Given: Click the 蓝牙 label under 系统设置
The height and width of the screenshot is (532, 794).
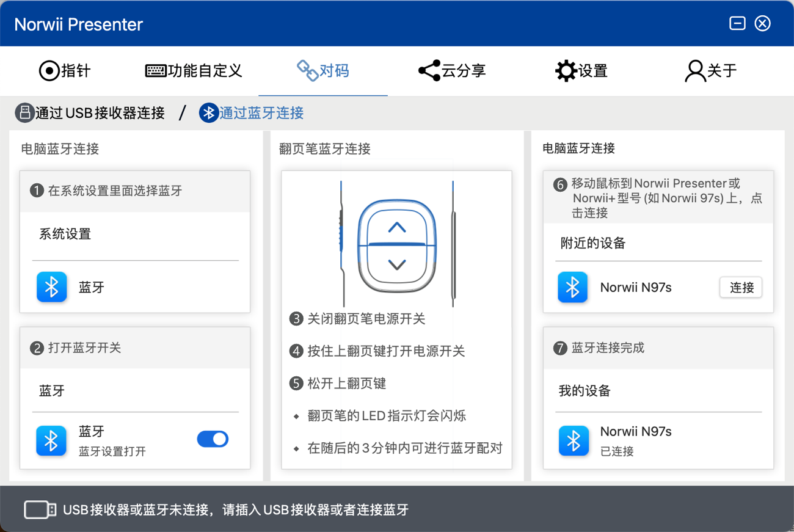Looking at the screenshot, I should point(92,288).
